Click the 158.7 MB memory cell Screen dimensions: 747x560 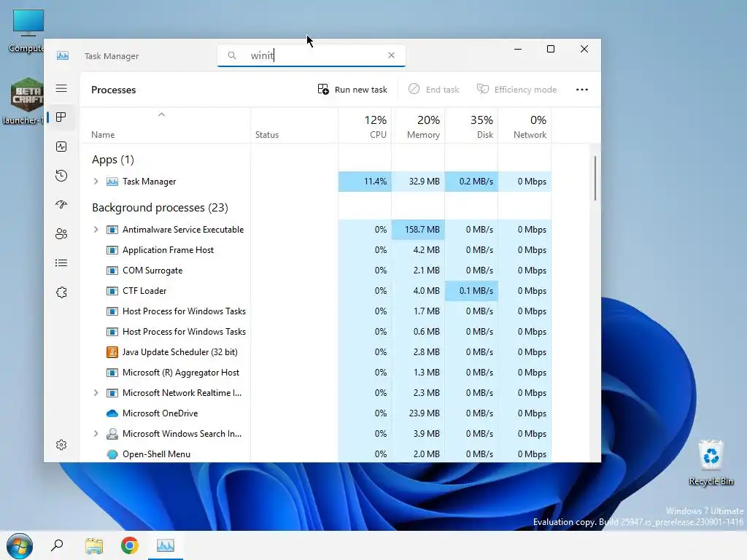tap(418, 230)
